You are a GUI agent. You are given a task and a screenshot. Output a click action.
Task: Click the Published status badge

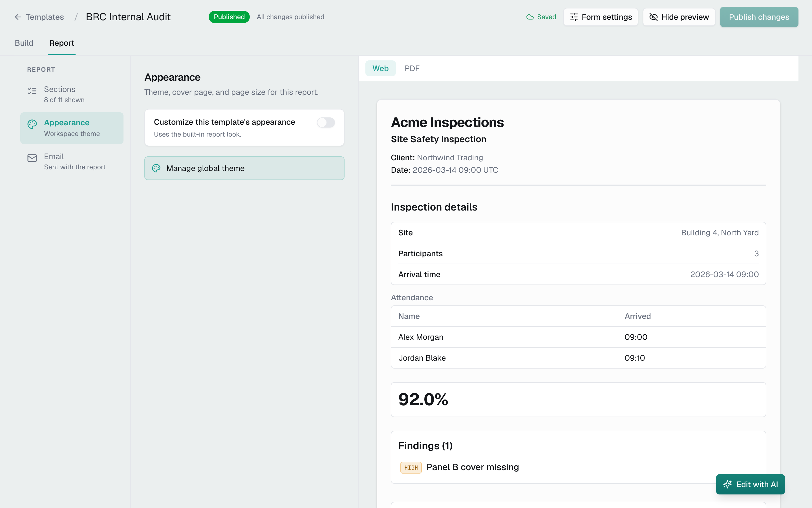click(229, 17)
